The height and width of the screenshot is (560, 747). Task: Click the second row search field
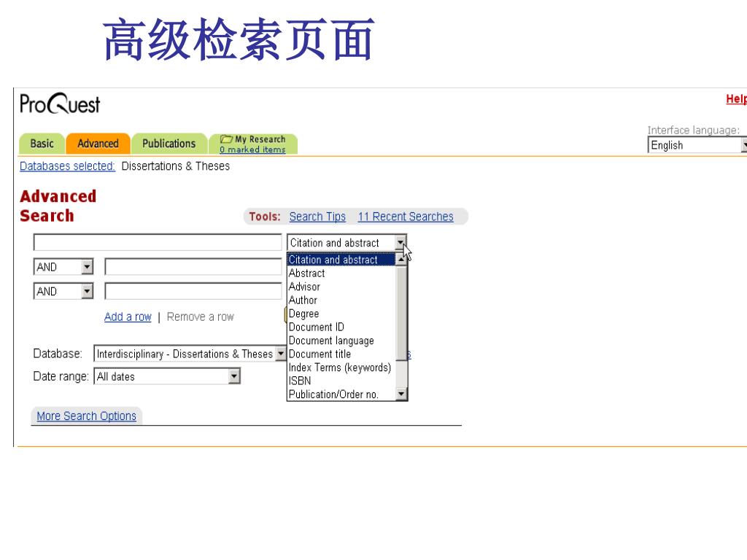[193, 267]
